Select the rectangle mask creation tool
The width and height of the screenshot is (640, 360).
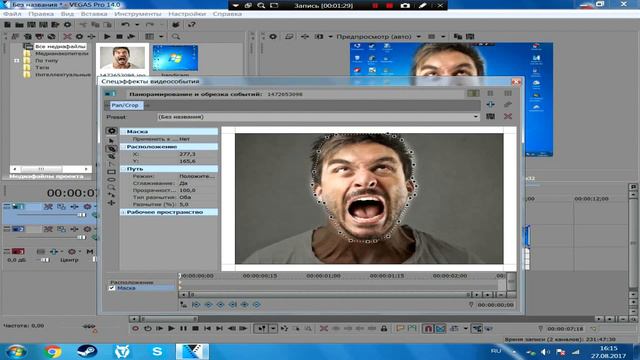click(111, 172)
